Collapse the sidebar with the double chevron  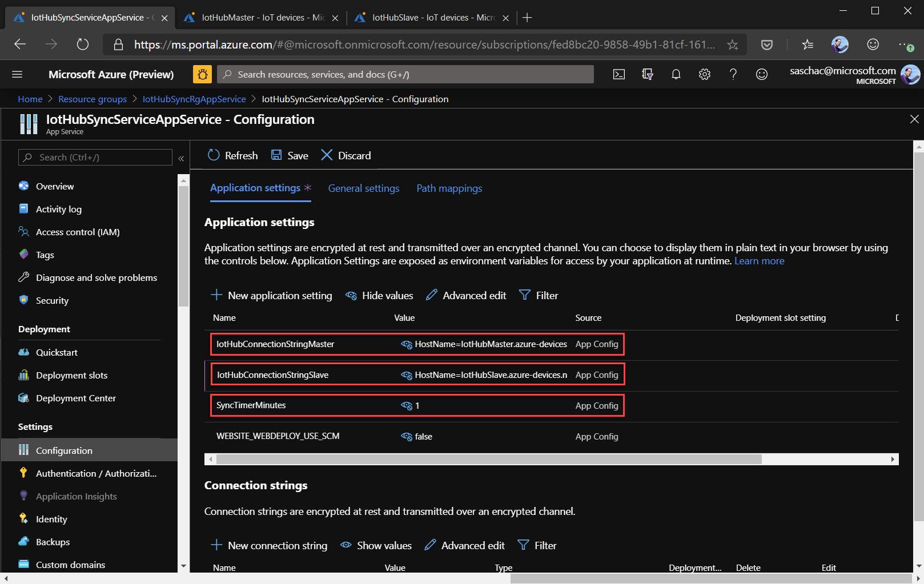[x=181, y=158]
